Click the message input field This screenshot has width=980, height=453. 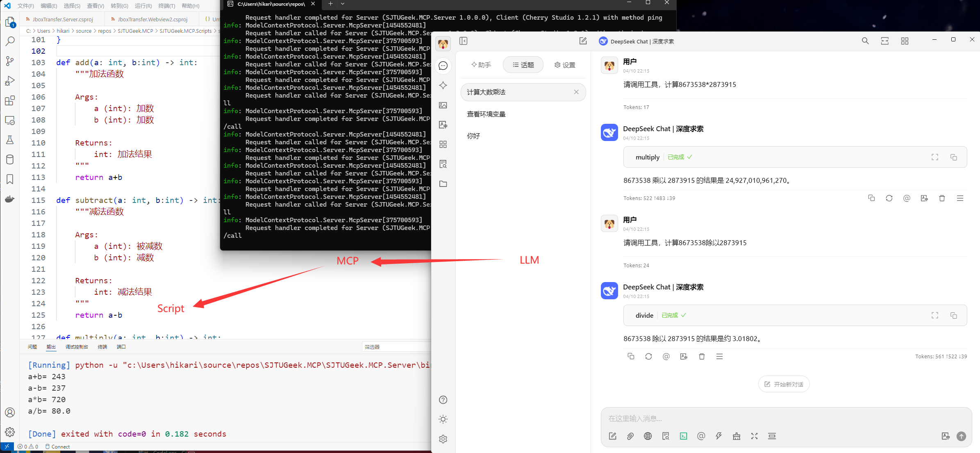coord(786,419)
